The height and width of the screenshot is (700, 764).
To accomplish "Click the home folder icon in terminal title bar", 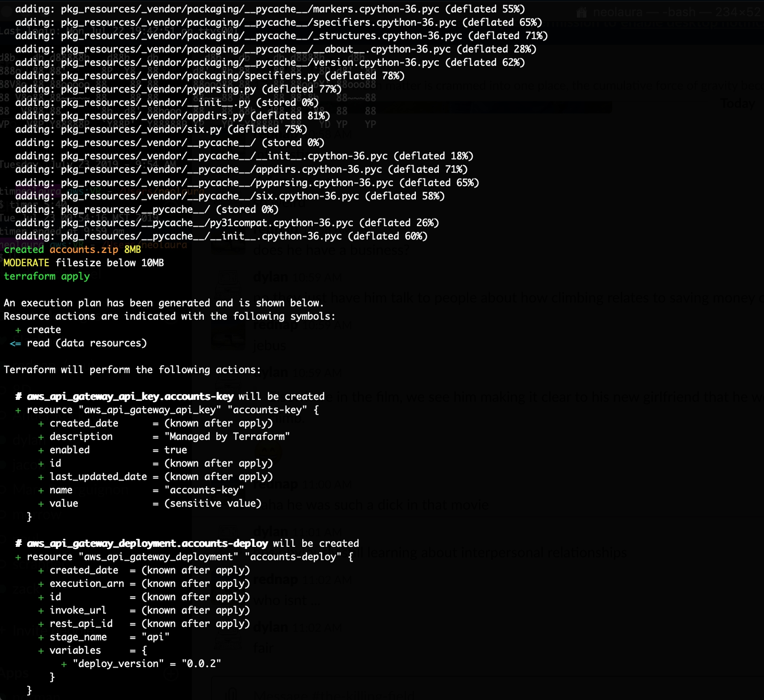I will click(581, 12).
